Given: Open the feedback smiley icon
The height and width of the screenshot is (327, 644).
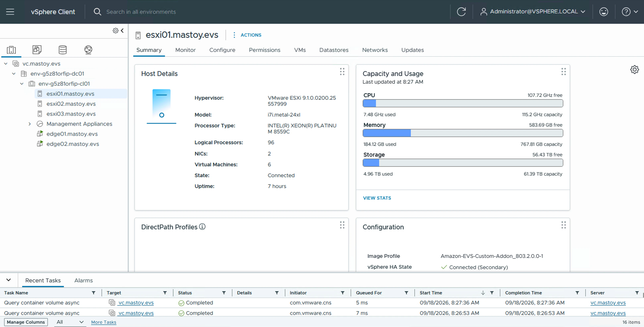Looking at the screenshot, I should point(603,12).
